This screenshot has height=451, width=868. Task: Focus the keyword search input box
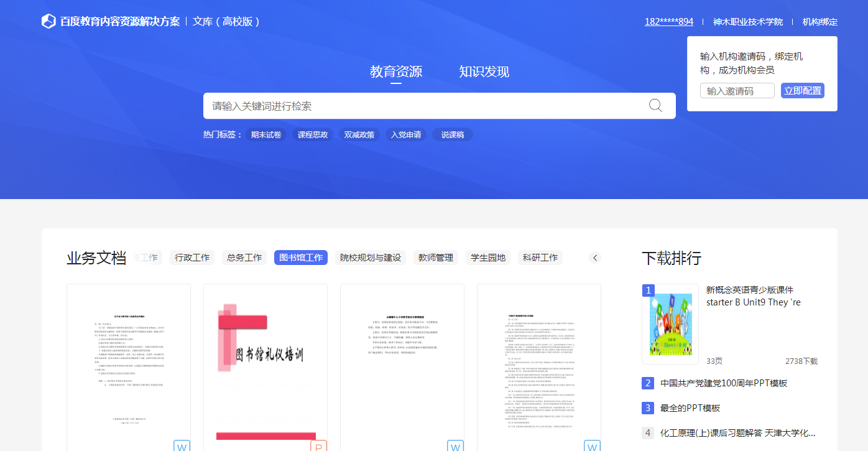click(x=423, y=106)
